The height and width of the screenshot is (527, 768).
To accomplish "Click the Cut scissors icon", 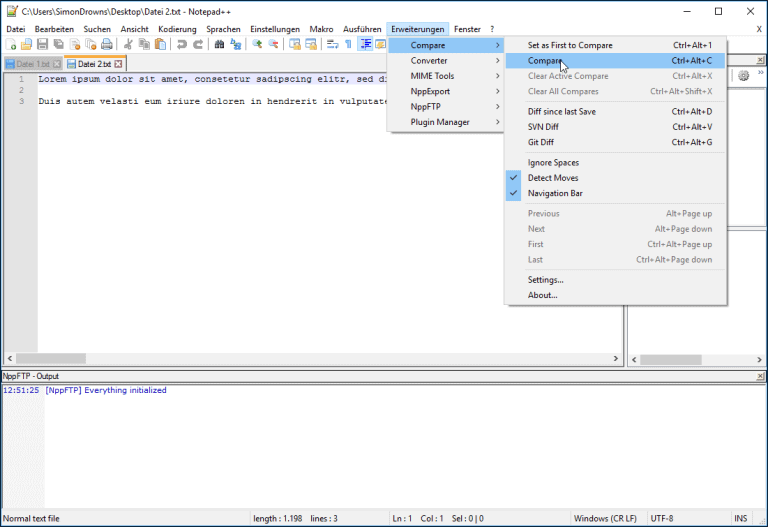I will click(129, 45).
